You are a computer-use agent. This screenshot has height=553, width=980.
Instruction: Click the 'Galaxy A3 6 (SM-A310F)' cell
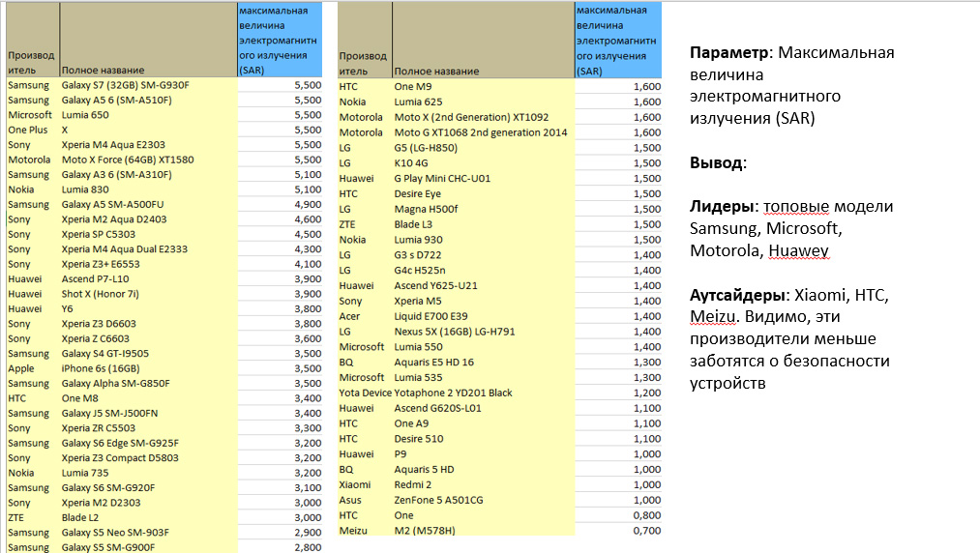pos(149,175)
